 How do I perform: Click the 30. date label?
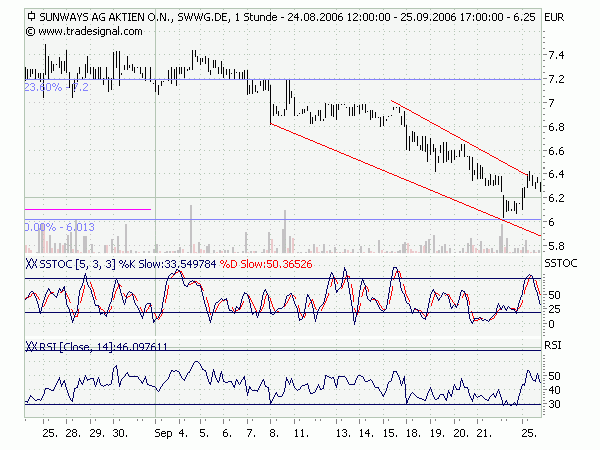click(120, 433)
